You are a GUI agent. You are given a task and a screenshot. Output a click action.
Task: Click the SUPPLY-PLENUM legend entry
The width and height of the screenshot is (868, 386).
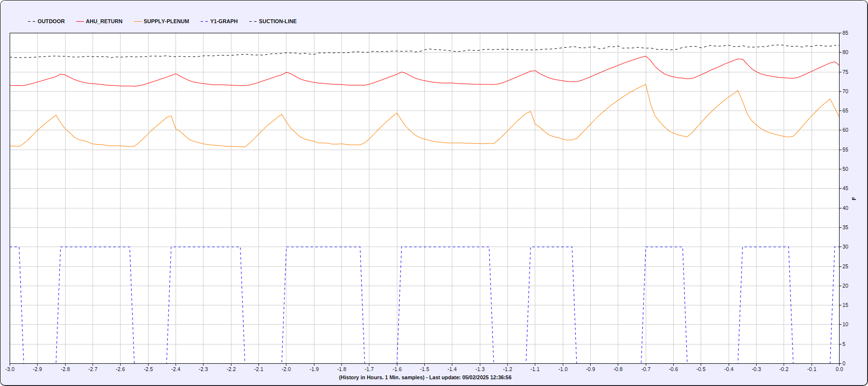(x=162, y=21)
